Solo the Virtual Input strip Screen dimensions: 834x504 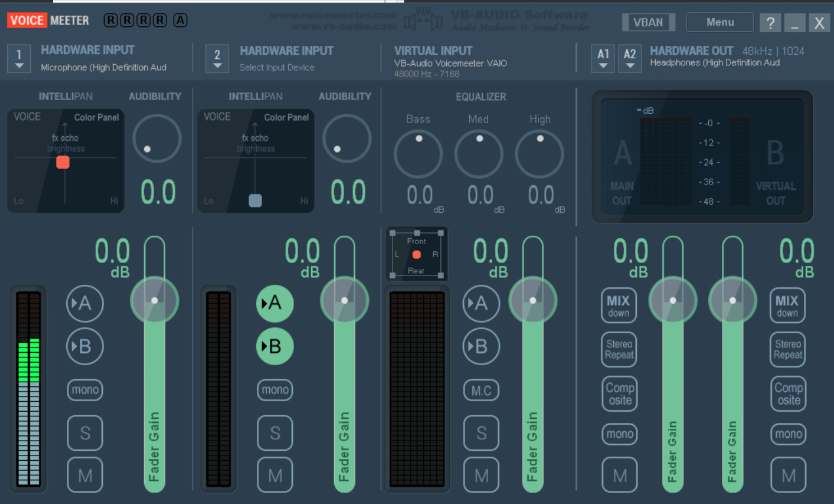point(482,433)
